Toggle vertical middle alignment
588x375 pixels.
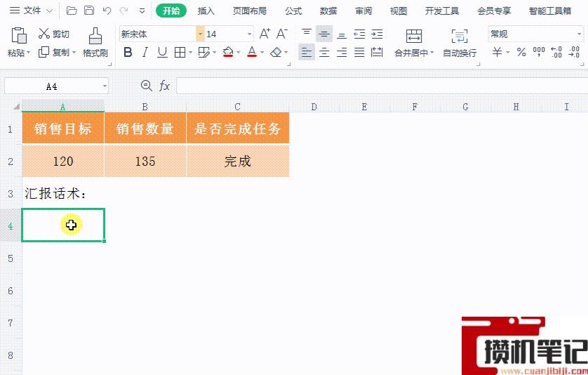[x=324, y=34]
